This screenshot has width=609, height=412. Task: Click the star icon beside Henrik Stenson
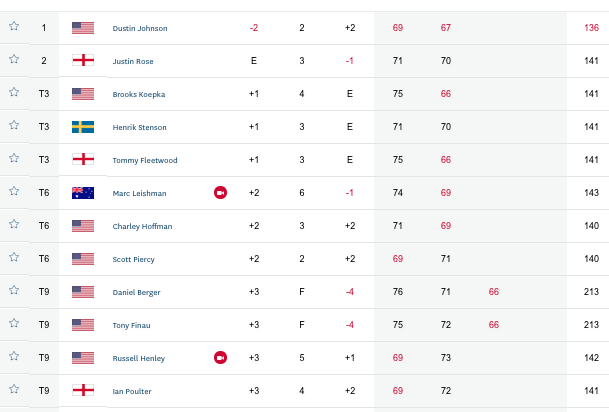pos(14,125)
